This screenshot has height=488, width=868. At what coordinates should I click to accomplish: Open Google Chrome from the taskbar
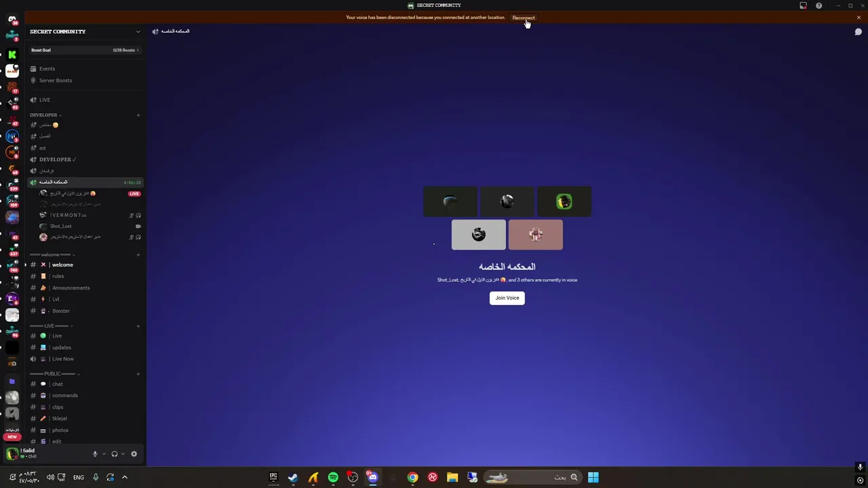click(x=412, y=477)
